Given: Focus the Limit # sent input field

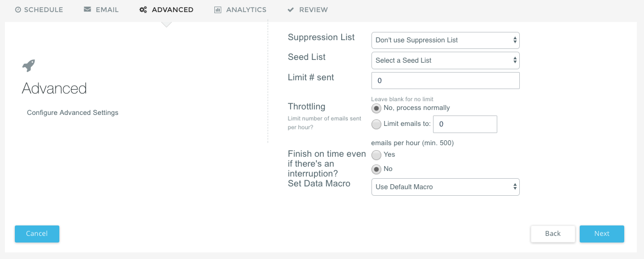Looking at the screenshot, I should [x=445, y=81].
